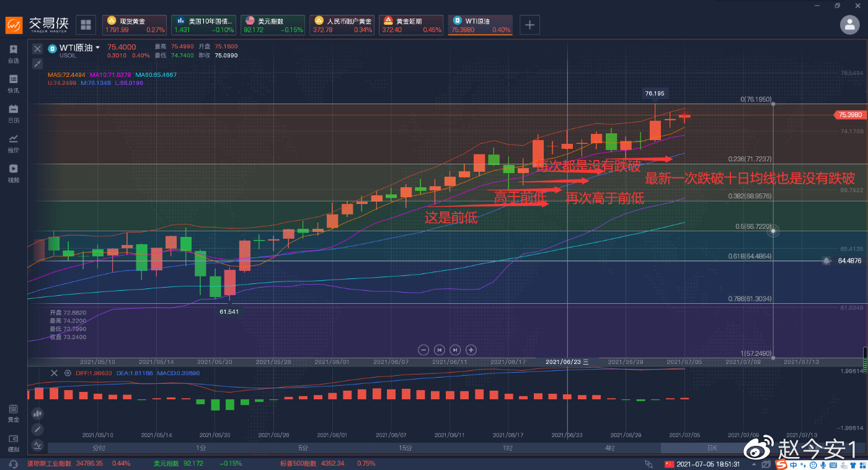Click the MA60:65.4667 indicator label
The width and height of the screenshot is (868, 470).
[156, 75]
